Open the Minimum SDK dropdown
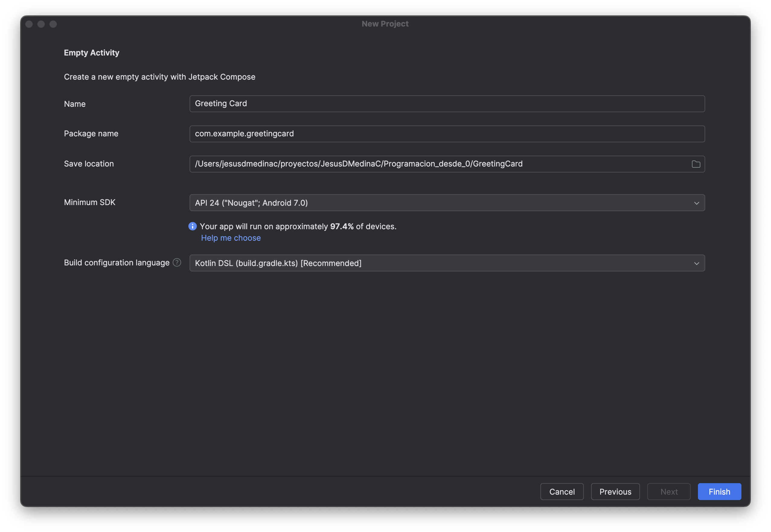The image size is (771, 532). point(434,203)
